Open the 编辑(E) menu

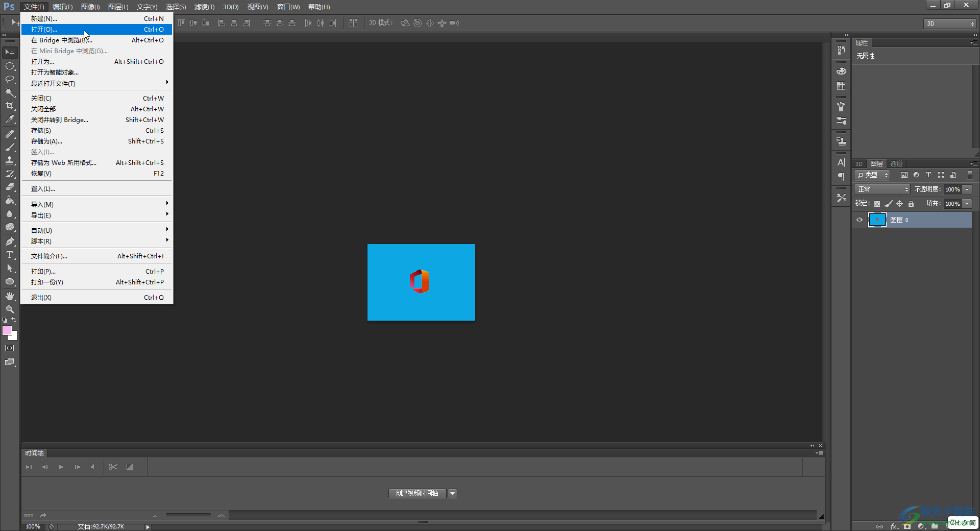(63, 7)
